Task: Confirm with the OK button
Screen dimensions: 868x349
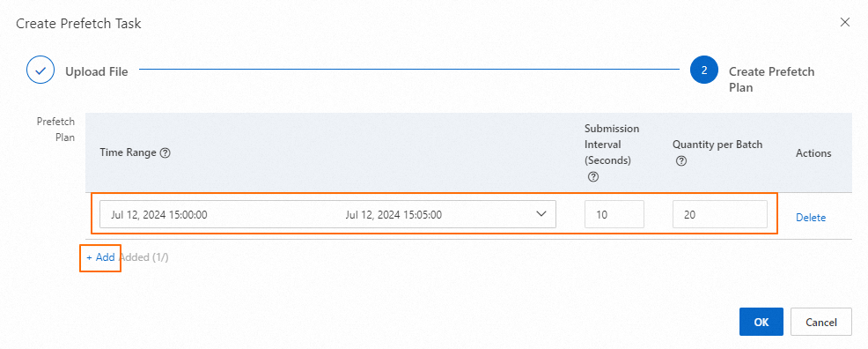Action: [x=761, y=322]
